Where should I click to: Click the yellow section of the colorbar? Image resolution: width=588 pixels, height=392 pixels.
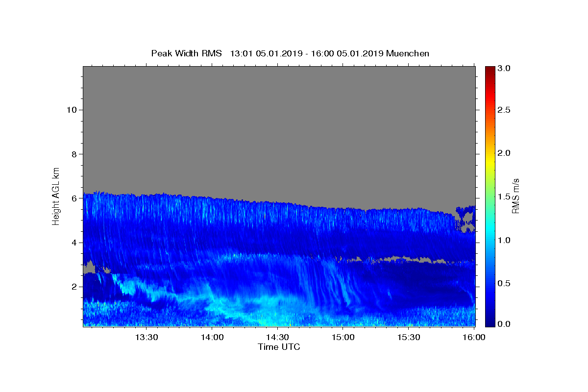coord(490,162)
